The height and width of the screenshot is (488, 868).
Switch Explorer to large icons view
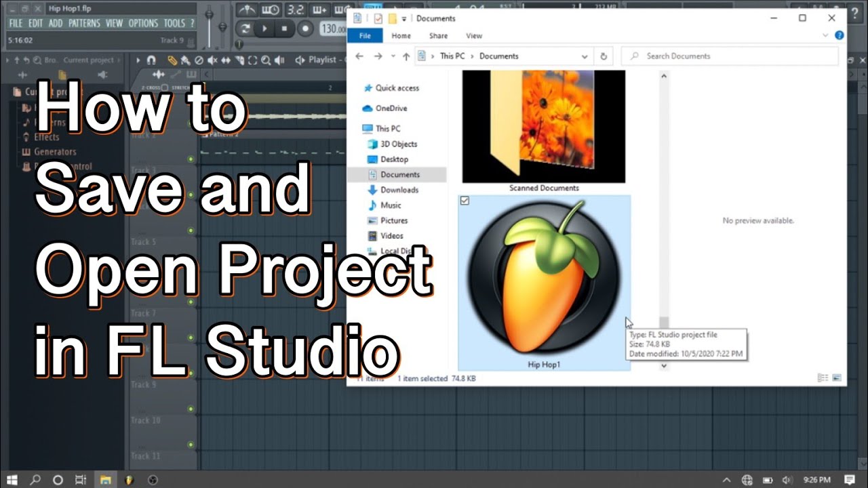(x=836, y=378)
